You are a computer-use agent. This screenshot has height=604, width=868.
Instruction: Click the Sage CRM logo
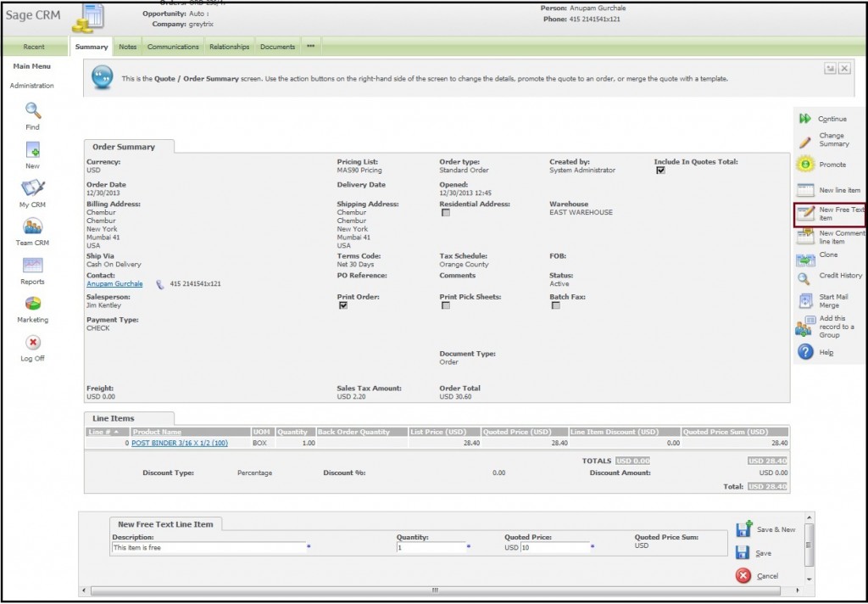pyautogui.click(x=33, y=15)
